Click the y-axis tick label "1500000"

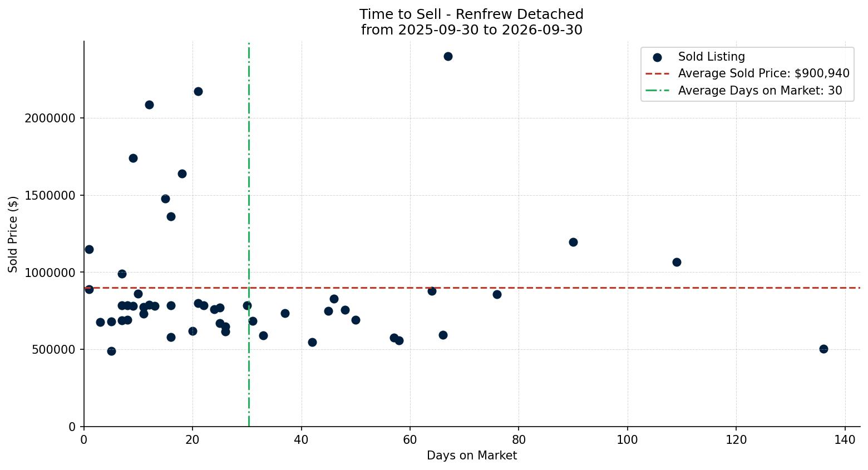(51, 196)
